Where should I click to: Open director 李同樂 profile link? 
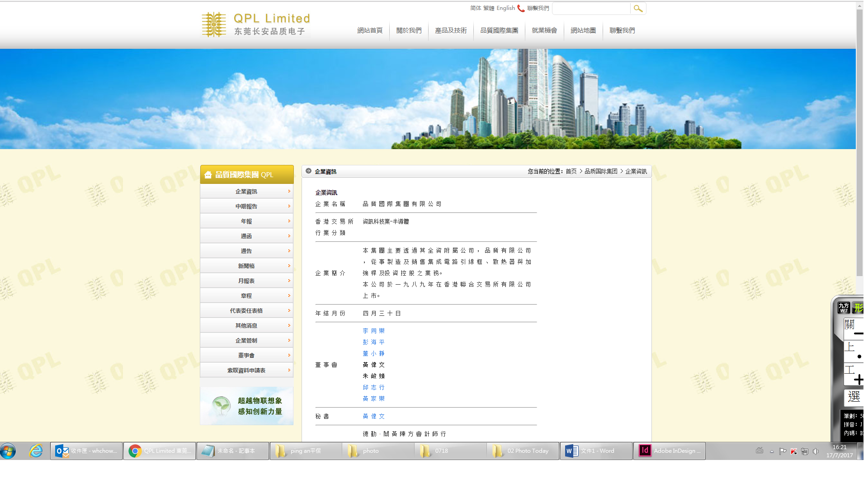point(373,330)
